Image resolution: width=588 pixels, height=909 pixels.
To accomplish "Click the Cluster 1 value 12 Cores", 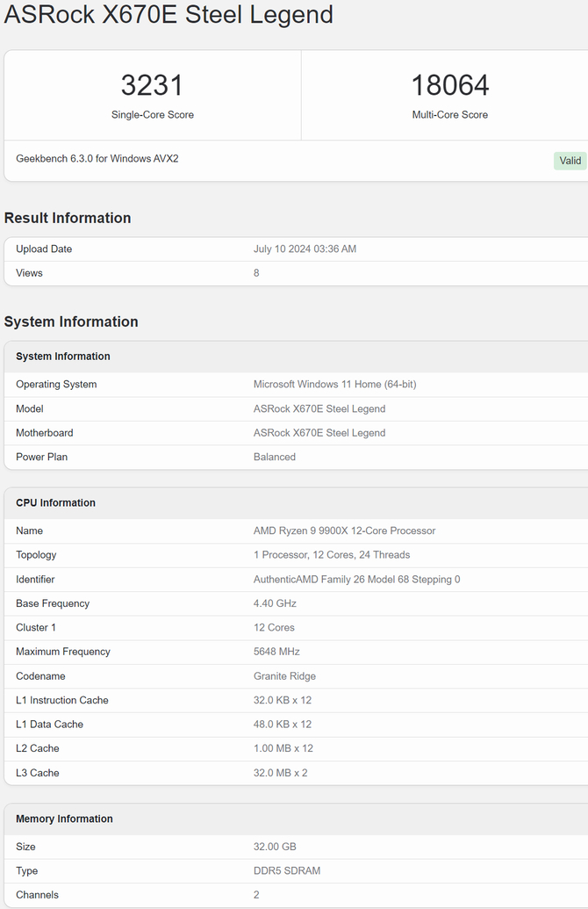I will [x=274, y=628].
